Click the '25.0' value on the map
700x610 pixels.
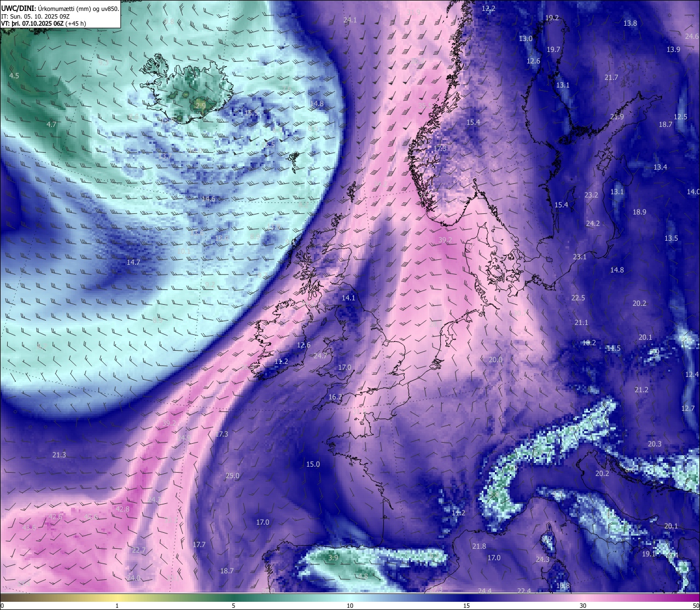pyautogui.click(x=232, y=476)
